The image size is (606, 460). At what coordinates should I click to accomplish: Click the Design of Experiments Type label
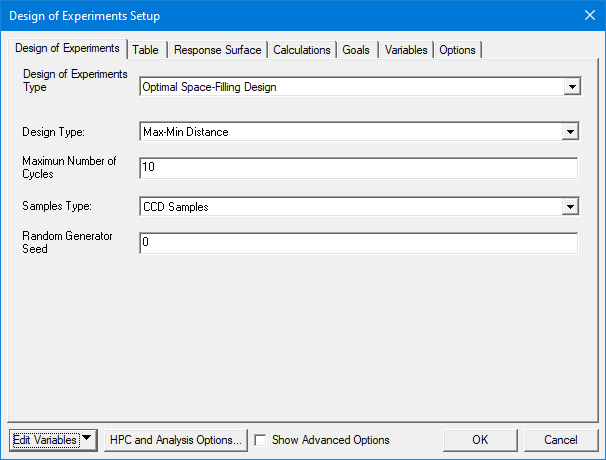coord(75,80)
